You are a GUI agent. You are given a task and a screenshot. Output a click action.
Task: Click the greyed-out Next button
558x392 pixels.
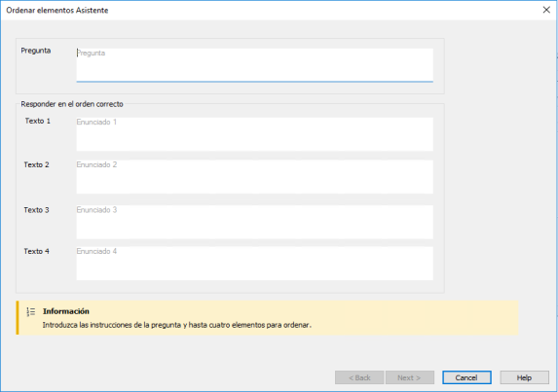point(410,377)
